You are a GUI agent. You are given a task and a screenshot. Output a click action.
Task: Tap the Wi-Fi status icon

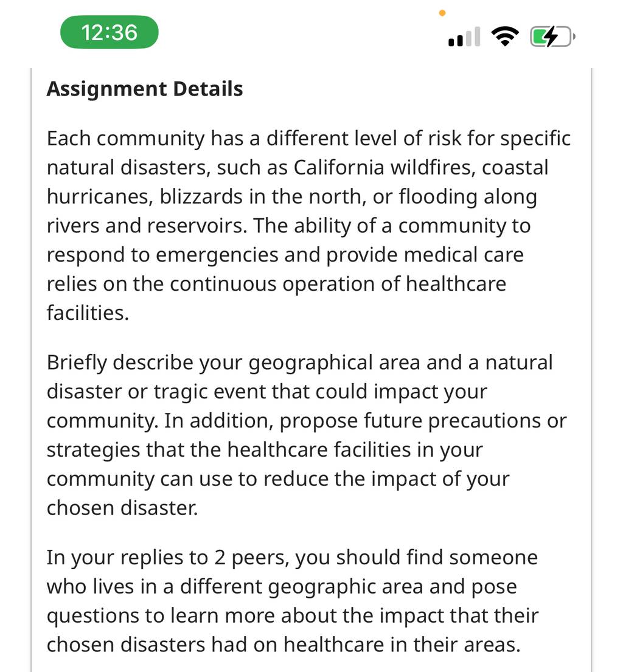(x=505, y=36)
